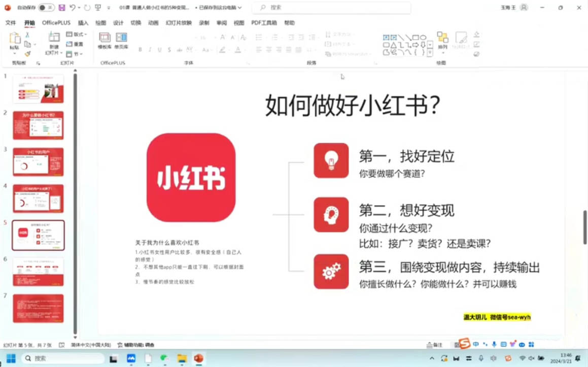Click the 重置 reset button
Image resolution: width=588 pixels, height=367 pixels.
(x=75, y=44)
